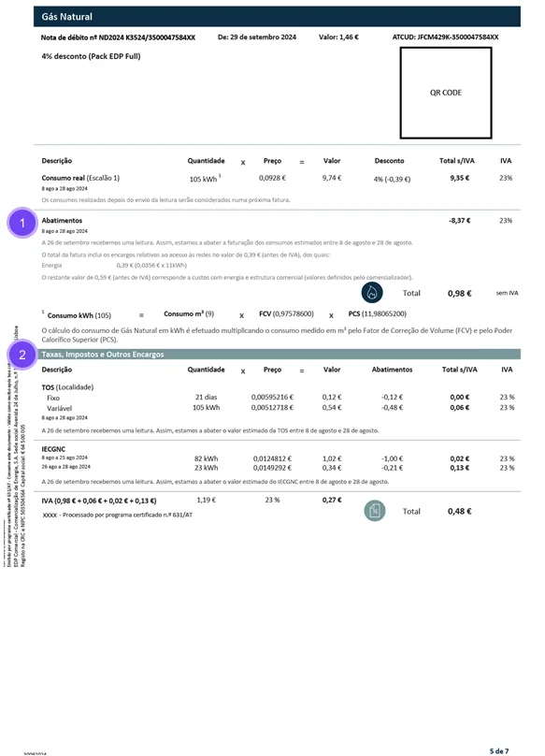The height and width of the screenshot is (756, 545).
Task: Click the page indicator 5 de 7
Action: click(499, 751)
